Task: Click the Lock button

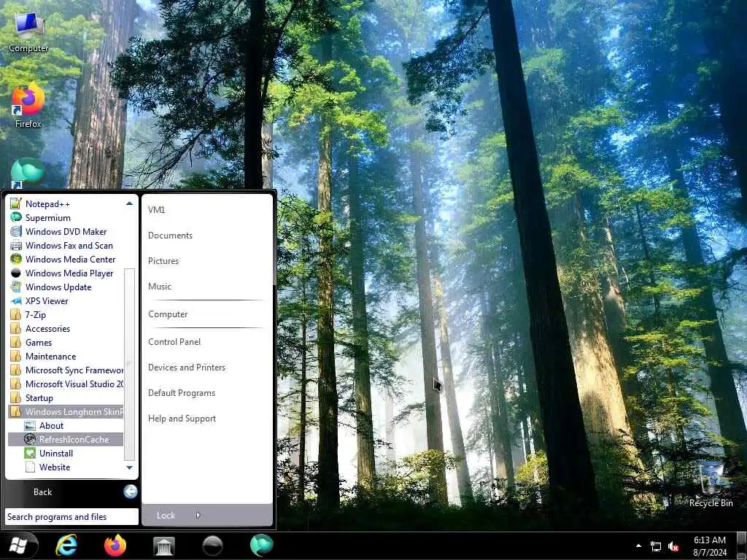Action: coord(166,516)
